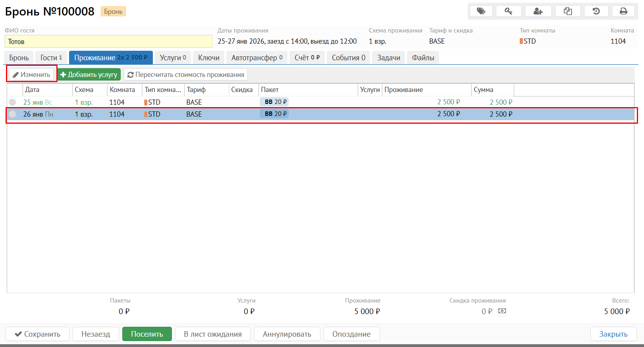This screenshot has height=347, width=644.
Task: Switch to the Бронь tab
Action: click(x=19, y=58)
